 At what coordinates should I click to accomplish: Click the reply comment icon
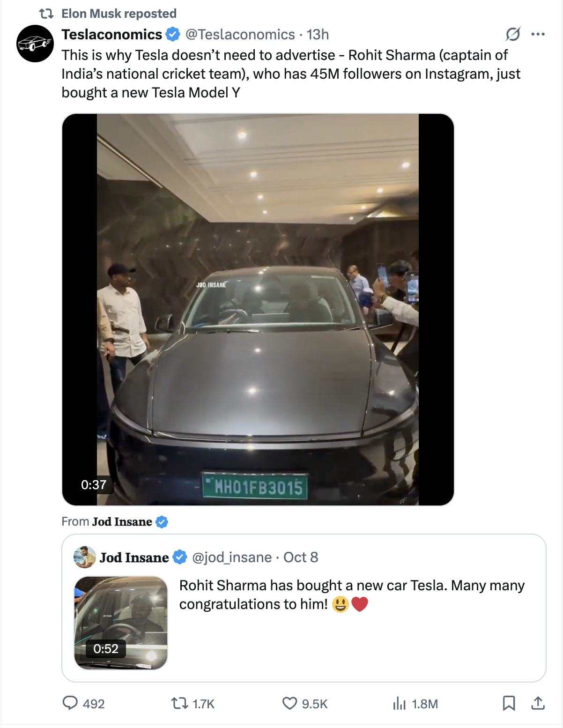(x=70, y=703)
